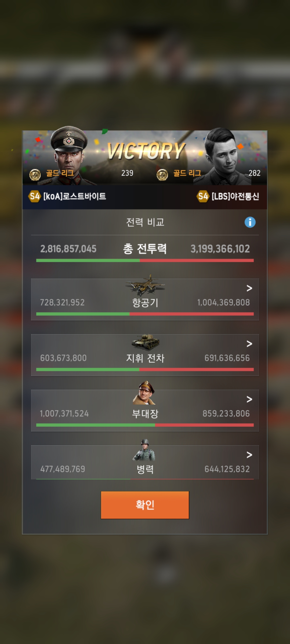
Task: Click the squad leader portrait icon
Action: pos(144,393)
